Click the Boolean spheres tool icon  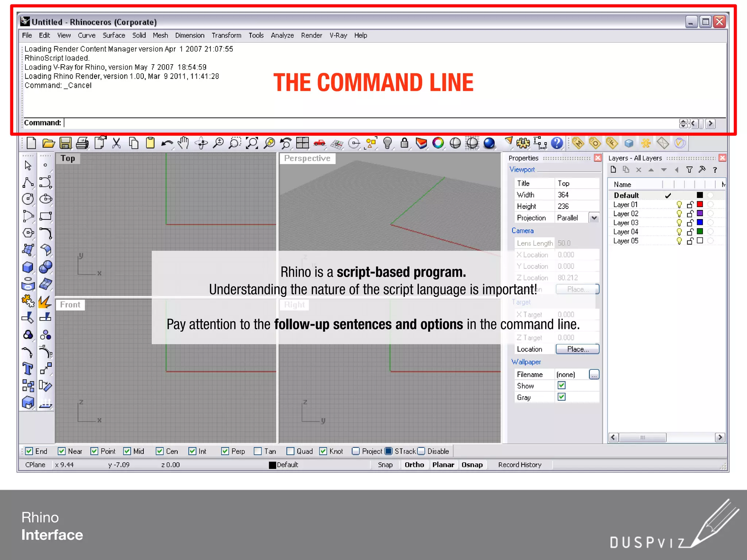pos(46,267)
